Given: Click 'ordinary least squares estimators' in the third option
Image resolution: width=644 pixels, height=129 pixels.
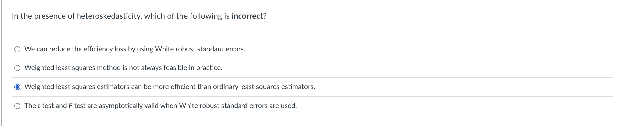Looking at the screenshot, I should click(x=263, y=87).
